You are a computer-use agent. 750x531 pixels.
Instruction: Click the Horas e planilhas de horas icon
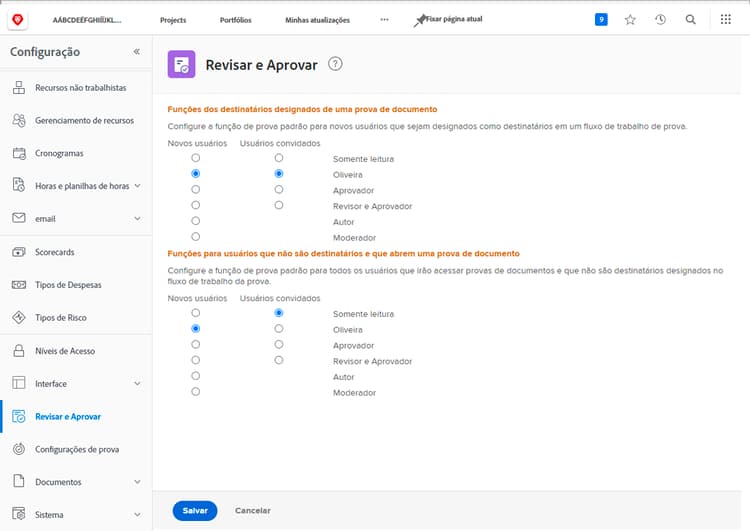pyautogui.click(x=19, y=186)
